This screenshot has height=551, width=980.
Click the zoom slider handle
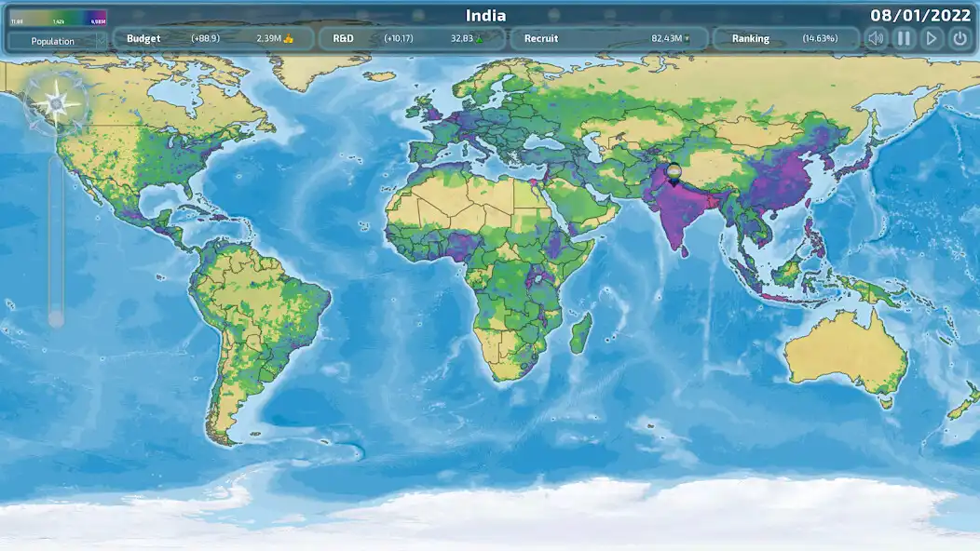pos(56,319)
